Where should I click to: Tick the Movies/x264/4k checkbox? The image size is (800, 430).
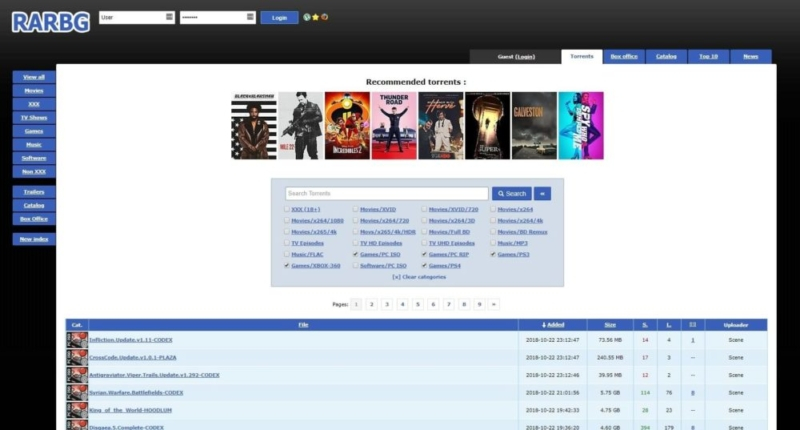(493, 220)
